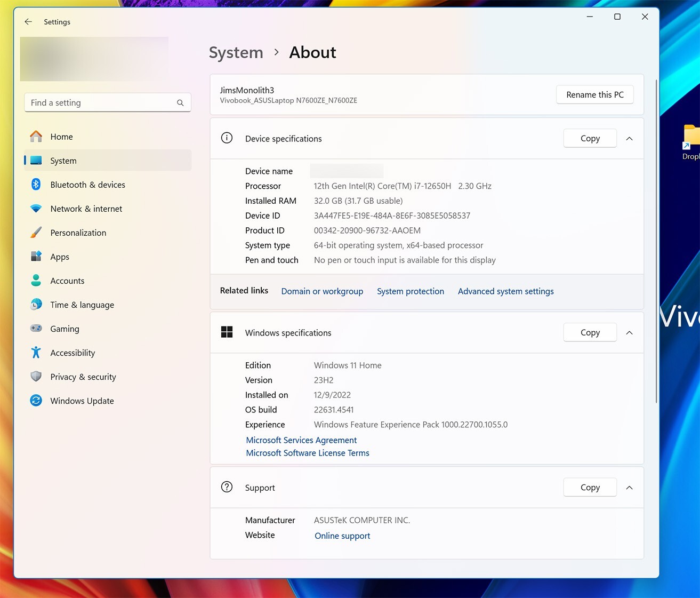Go to Bluetooth & devices settings

pyautogui.click(x=108, y=185)
